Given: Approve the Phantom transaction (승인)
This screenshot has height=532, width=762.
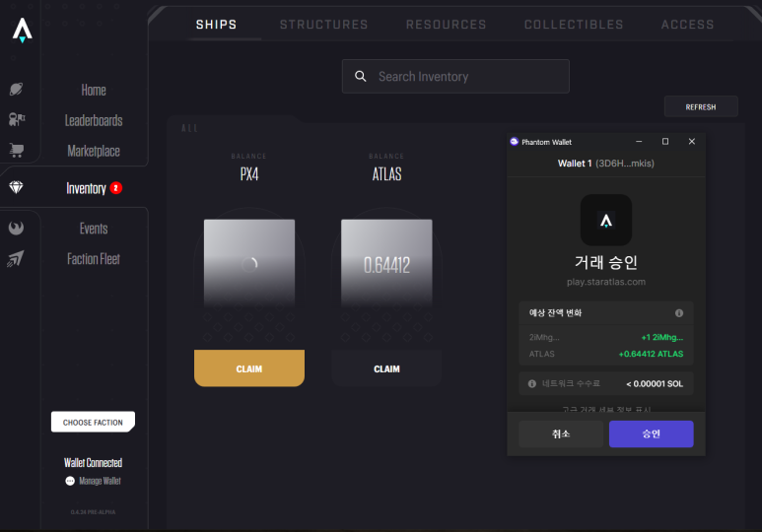Looking at the screenshot, I should (x=652, y=433).
